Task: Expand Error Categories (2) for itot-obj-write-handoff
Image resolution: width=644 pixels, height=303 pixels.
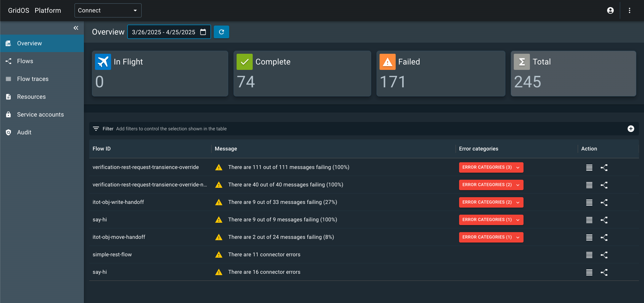Action: pos(491,202)
